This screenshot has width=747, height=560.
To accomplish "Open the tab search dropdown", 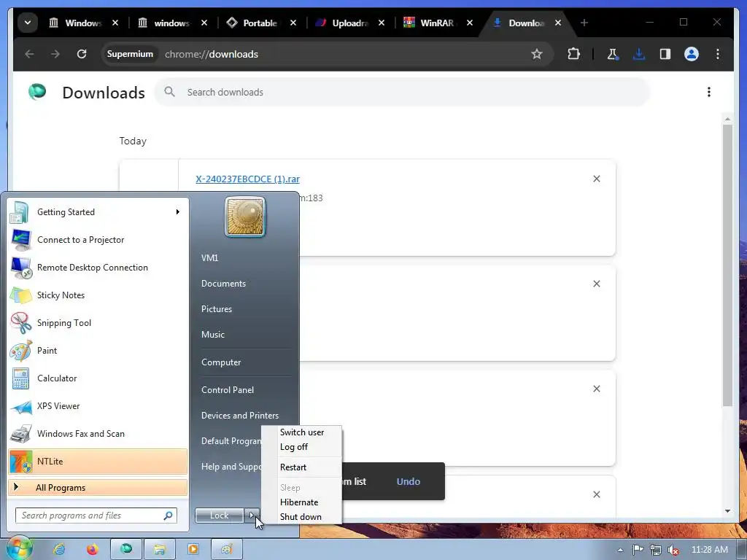I will (28, 23).
